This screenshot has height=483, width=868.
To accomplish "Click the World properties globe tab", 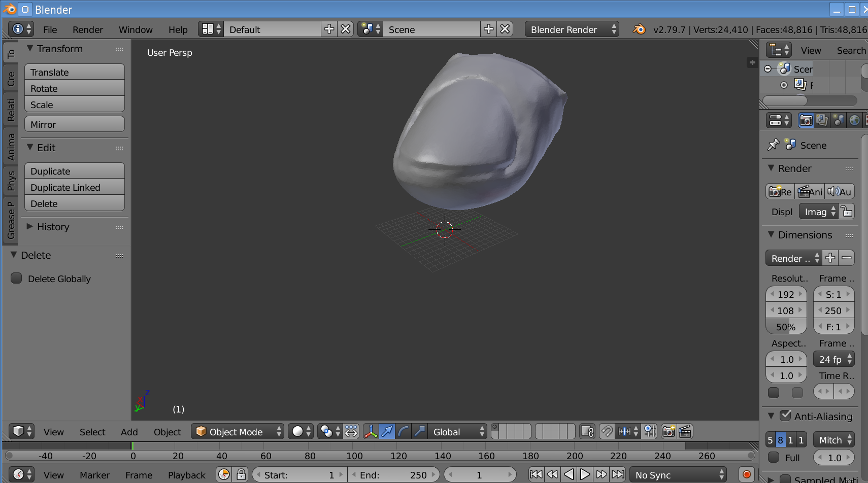I will click(854, 120).
